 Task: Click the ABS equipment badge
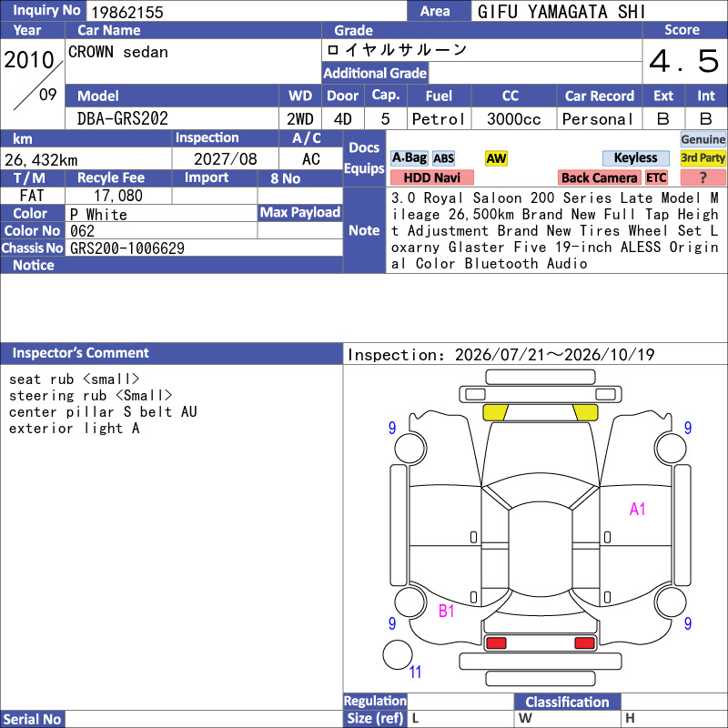443,158
